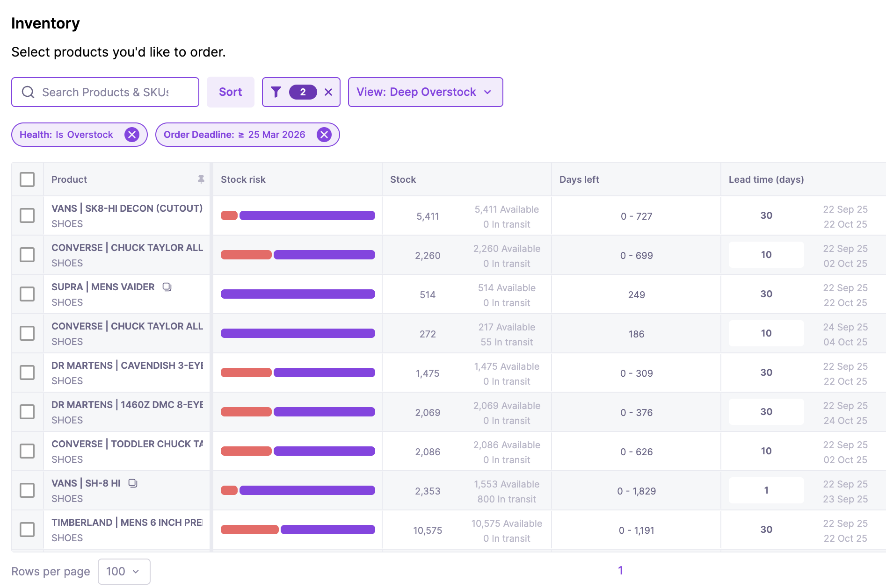Click the Order Deadline ≥ 25 Mar 2026 chip label
The height and width of the screenshot is (588, 886).
(x=234, y=135)
